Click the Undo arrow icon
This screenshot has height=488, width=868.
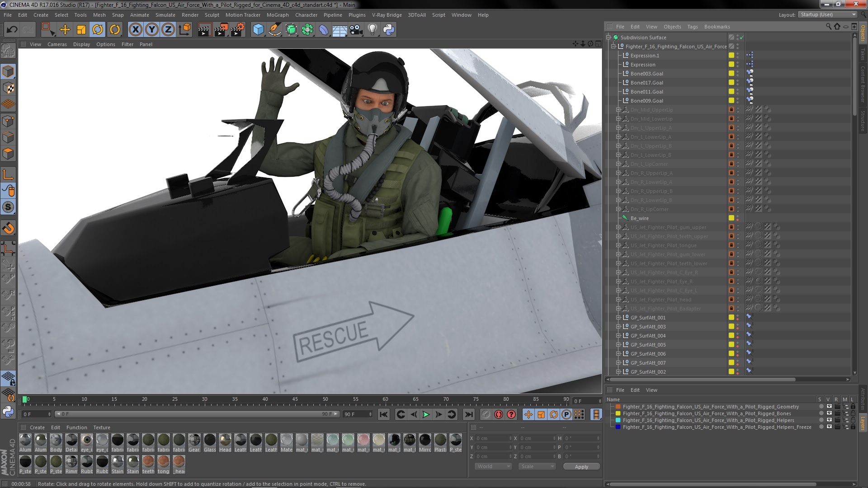[x=12, y=30]
